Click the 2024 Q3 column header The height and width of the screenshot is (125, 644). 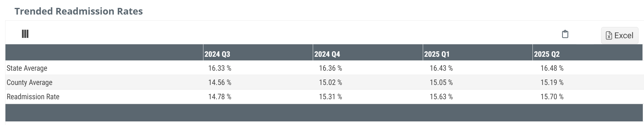coord(217,54)
